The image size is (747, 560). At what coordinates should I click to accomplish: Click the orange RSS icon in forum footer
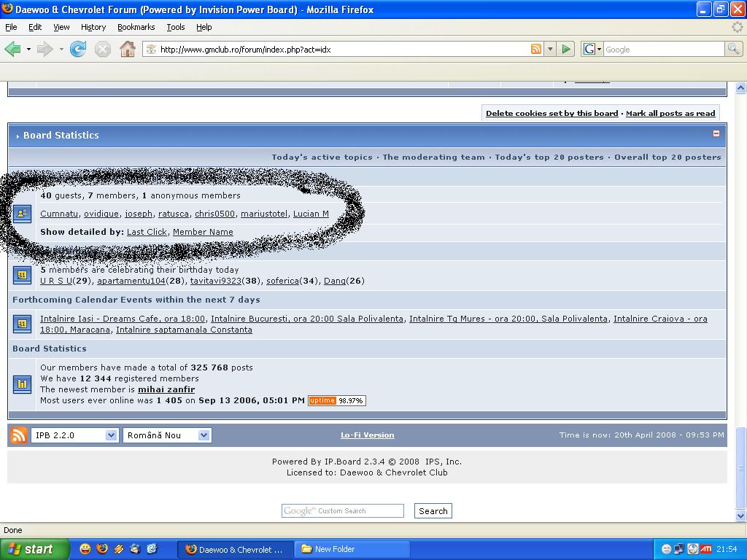(x=18, y=435)
